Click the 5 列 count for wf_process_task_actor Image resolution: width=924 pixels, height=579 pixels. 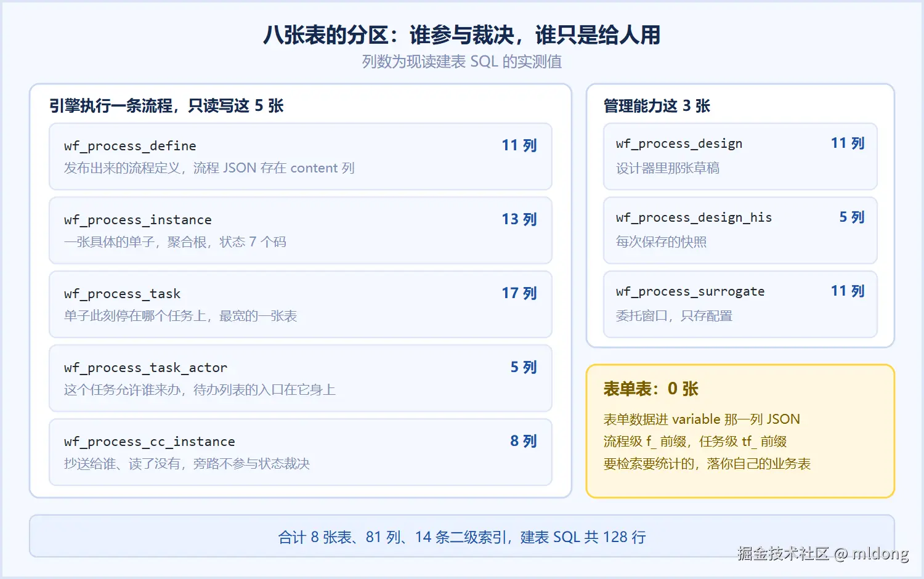[524, 367]
